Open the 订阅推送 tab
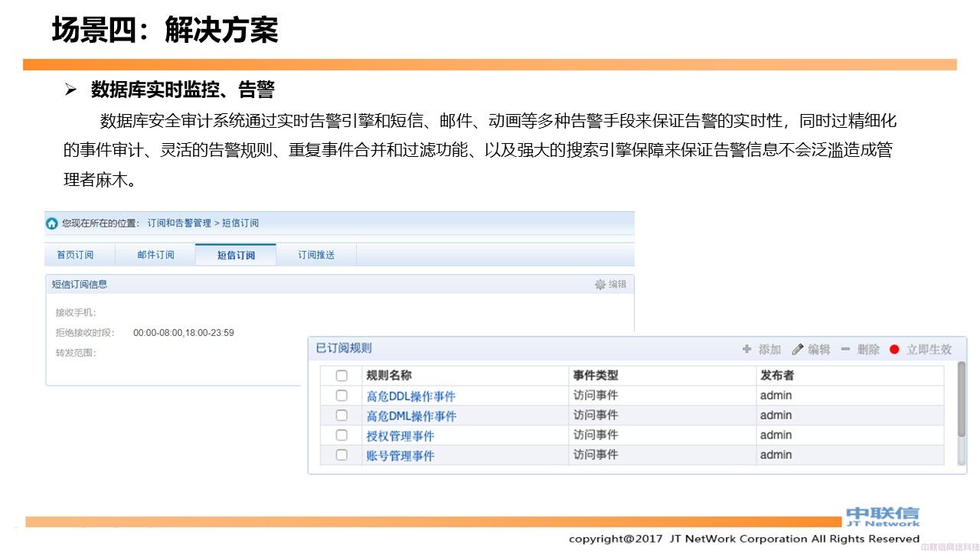Image resolution: width=980 pixels, height=551 pixels. pos(316,255)
